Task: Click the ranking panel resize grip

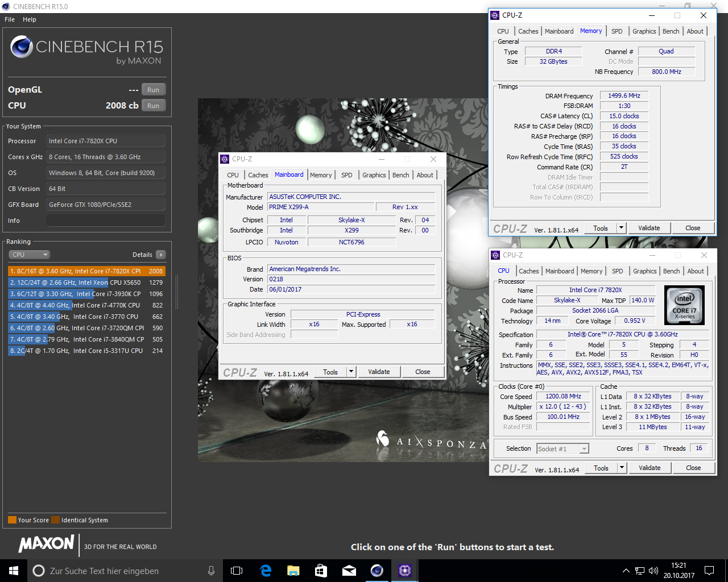Action: (176, 292)
